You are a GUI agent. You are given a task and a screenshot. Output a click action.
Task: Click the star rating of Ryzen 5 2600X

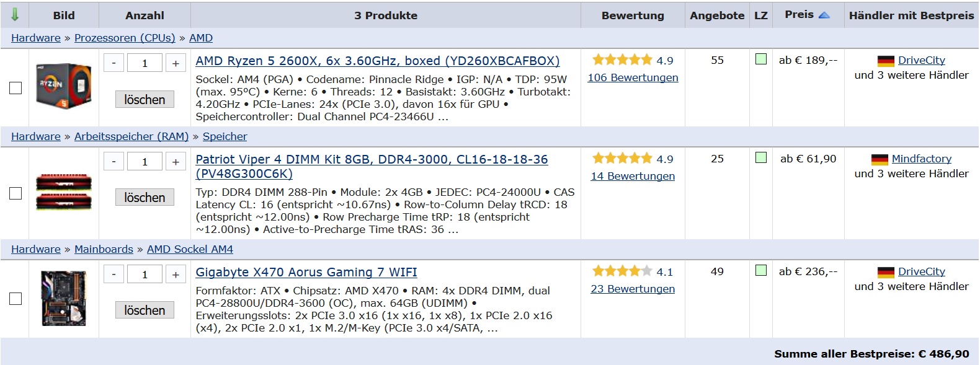point(622,60)
